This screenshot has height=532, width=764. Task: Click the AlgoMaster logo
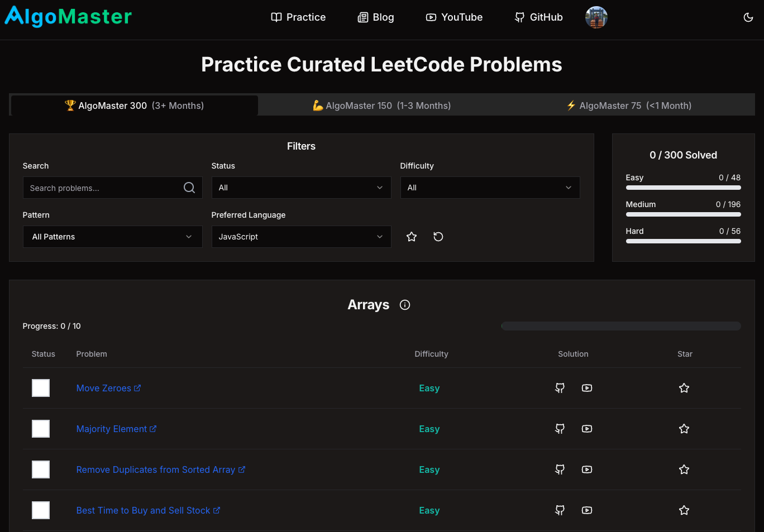[68, 17]
